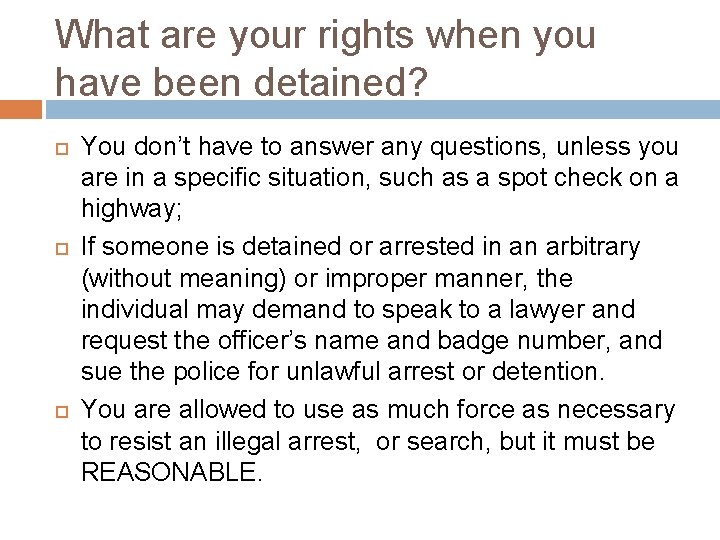Click 'You don't have to answer' line

[380, 147]
